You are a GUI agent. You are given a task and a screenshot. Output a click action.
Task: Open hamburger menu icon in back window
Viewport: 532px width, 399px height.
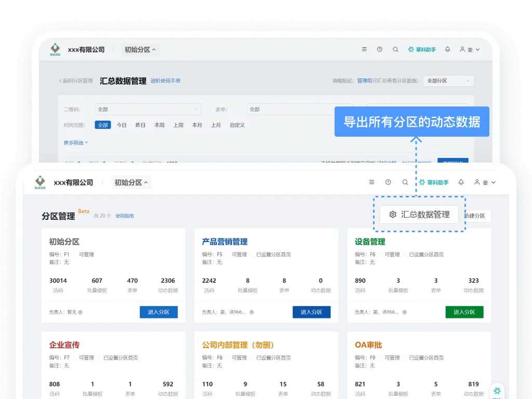click(364, 49)
